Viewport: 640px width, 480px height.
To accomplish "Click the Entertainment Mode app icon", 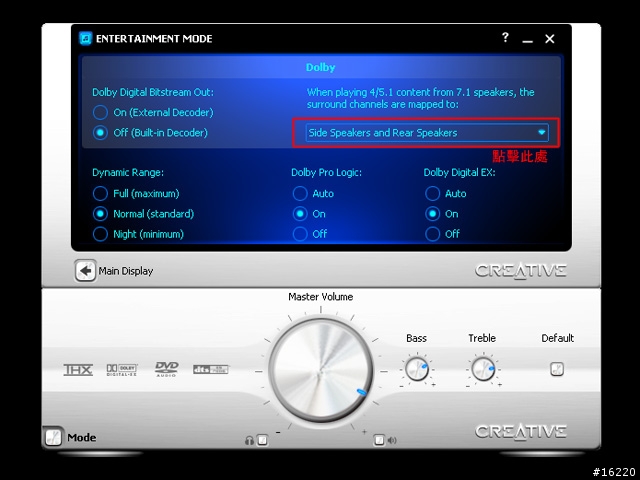I will tap(85, 38).
